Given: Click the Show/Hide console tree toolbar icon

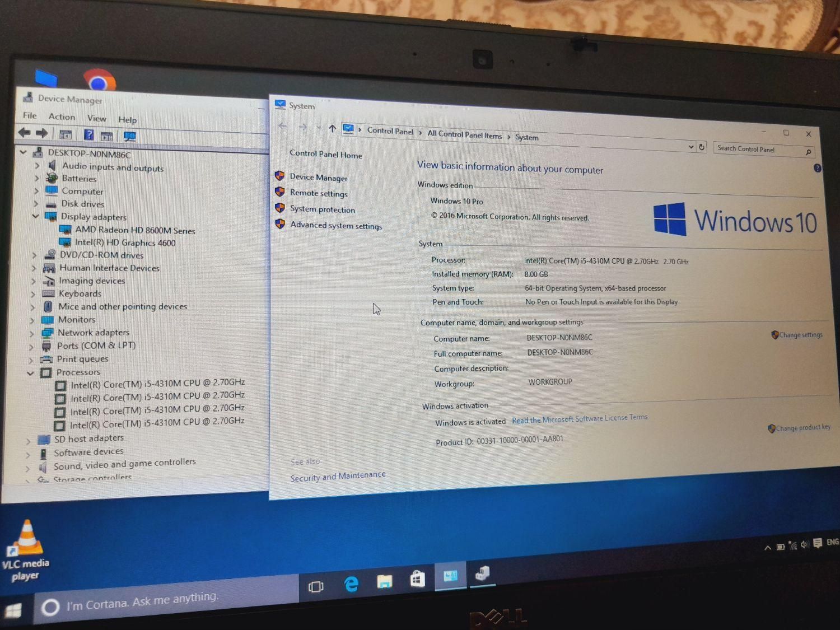Looking at the screenshot, I should click(x=66, y=134).
